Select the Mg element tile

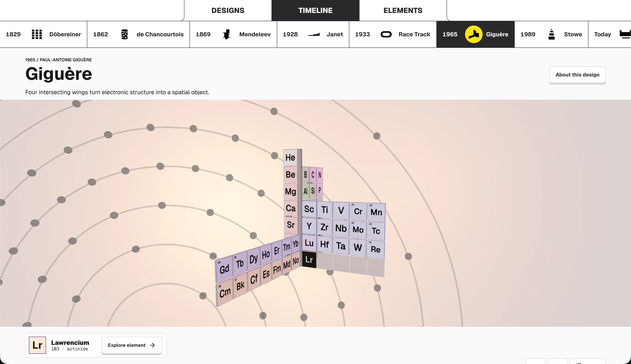[x=290, y=191]
